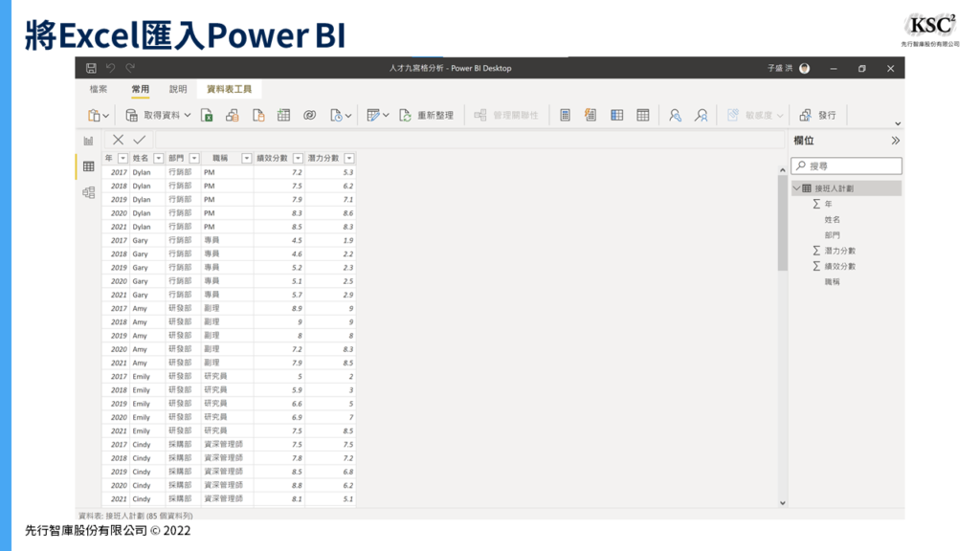Click the Redo arrow in title bar

point(130,68)
